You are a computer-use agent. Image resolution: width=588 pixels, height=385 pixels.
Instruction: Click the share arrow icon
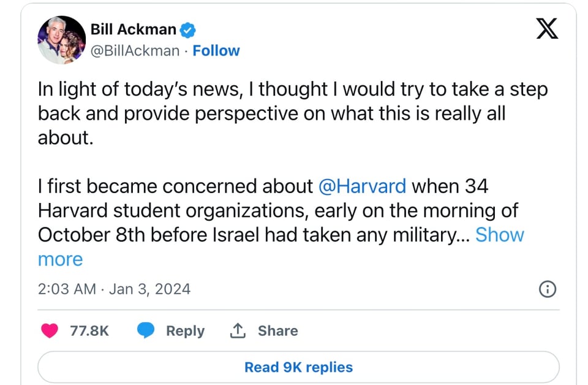pos(237,331)
